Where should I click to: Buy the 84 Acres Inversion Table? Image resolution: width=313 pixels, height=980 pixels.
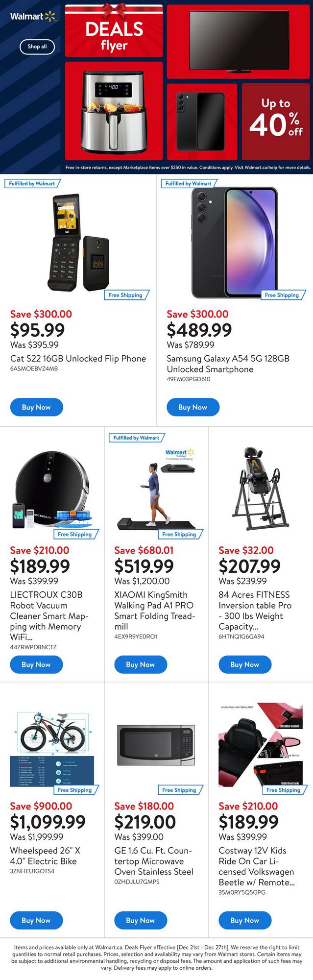click(x=245, y=664)
